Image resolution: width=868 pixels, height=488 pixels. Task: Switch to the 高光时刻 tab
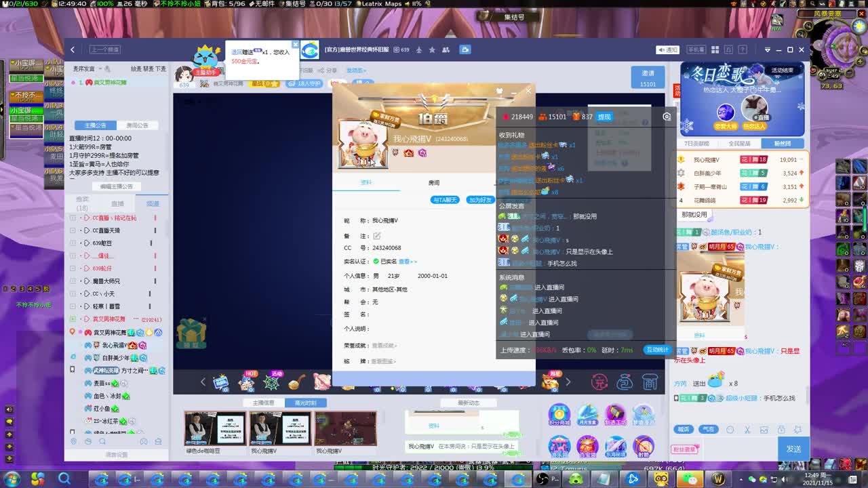tap(305, 403)
